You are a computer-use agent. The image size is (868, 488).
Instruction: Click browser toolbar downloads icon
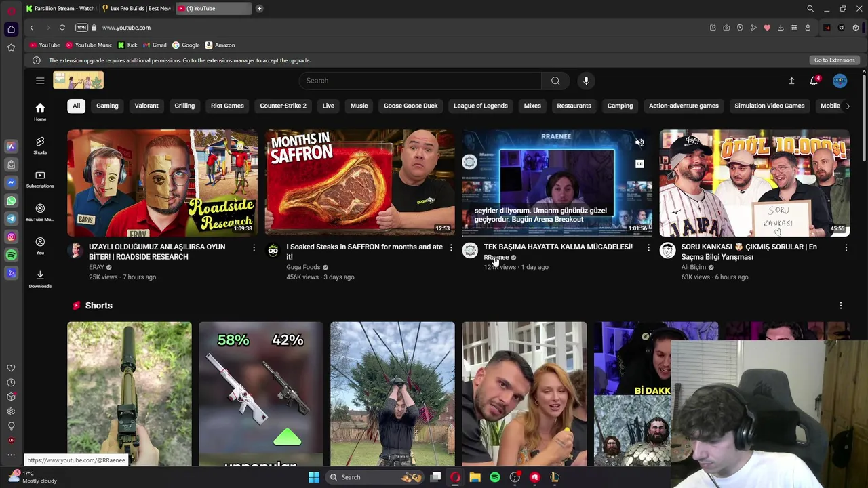781,28
